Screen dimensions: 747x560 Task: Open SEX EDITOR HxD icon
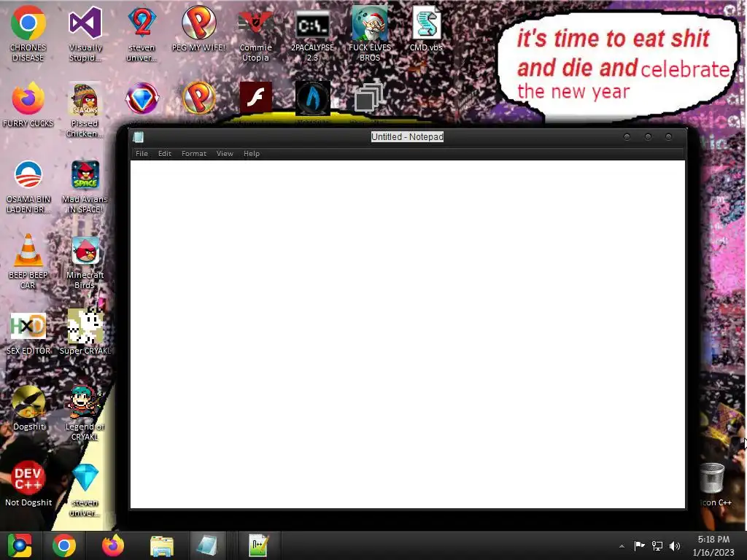pyautogui.click(x=28, y=332)
